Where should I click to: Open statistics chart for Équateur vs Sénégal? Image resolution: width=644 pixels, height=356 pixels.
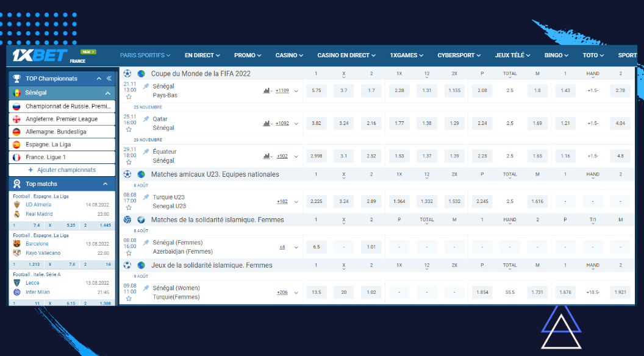click(x=267, y=156)
